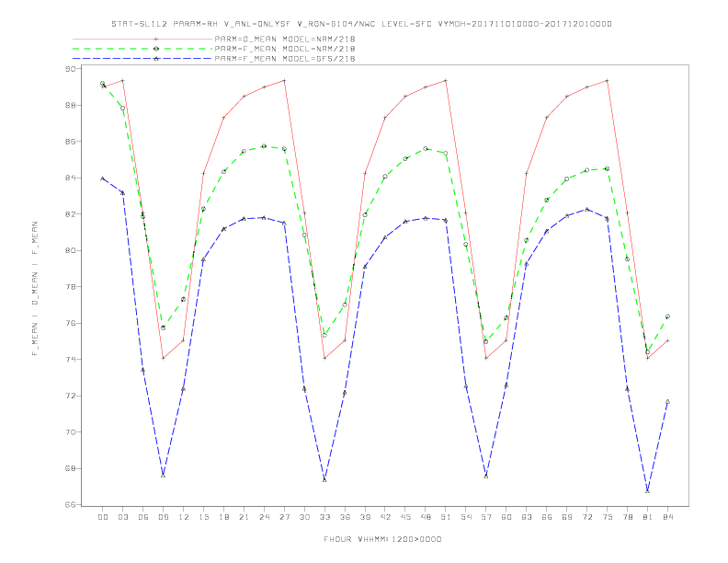Click x-axis tick label 39
This screenshot has height=563, width=728.
pyautogui.click(x=365, y=517)
